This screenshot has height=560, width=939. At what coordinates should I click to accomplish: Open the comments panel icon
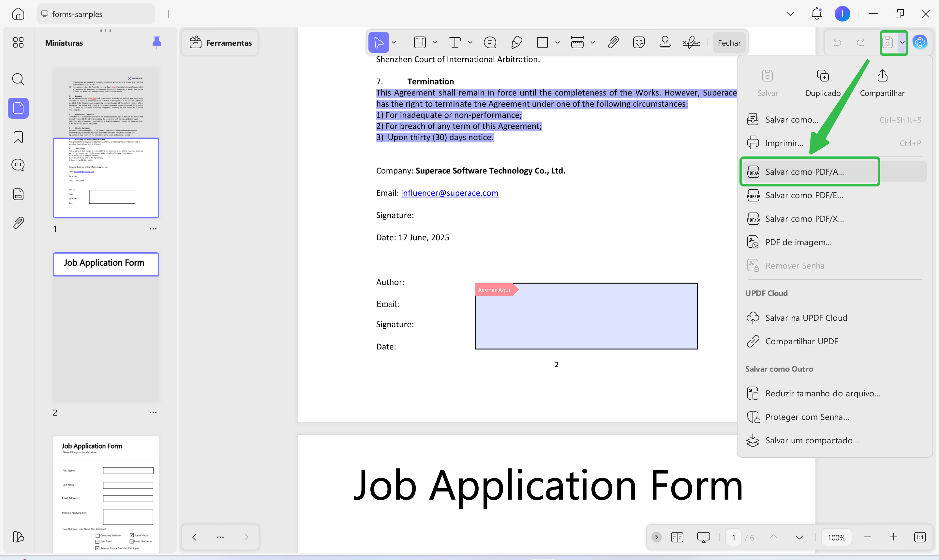coord(18,165)
